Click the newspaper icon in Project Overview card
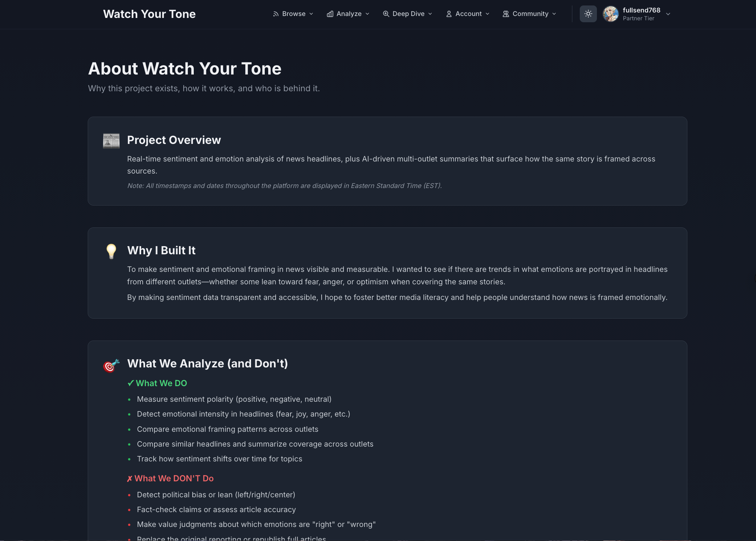Viewport: 756px width, 541px height. (111, 141)
